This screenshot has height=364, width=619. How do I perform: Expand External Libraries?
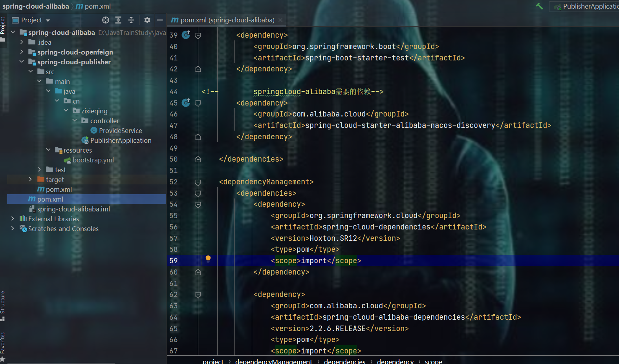click(x=13, y=218)
